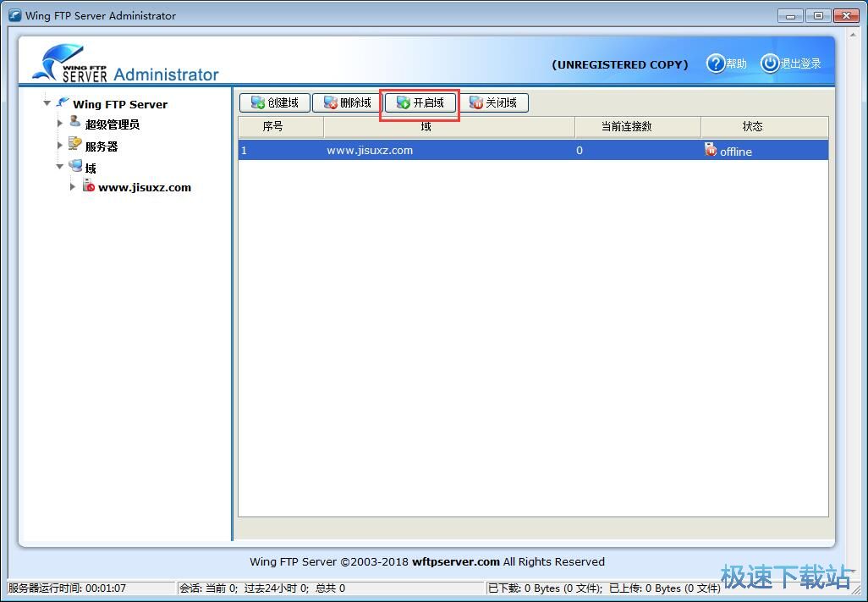Select 服务器 tree item
The height and width of the screenshot is (602, 868).
pyautogui.click(x=102, y=146)
